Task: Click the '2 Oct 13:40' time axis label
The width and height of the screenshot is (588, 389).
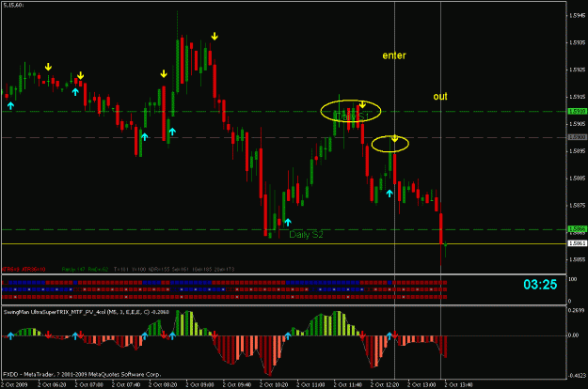Action: [x=458, y=384]
